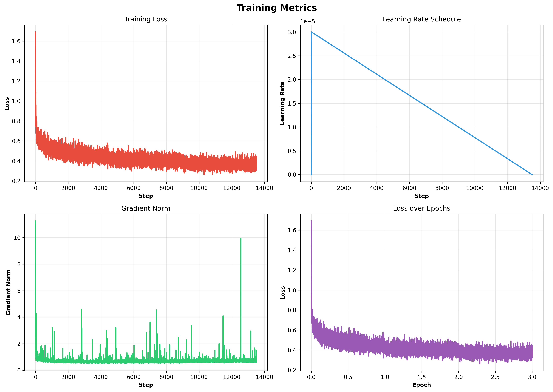This screenshot has height=392, width=553.
Task: Click the 1.6 tick on Training Loss axis
Action: pos(16,41)
